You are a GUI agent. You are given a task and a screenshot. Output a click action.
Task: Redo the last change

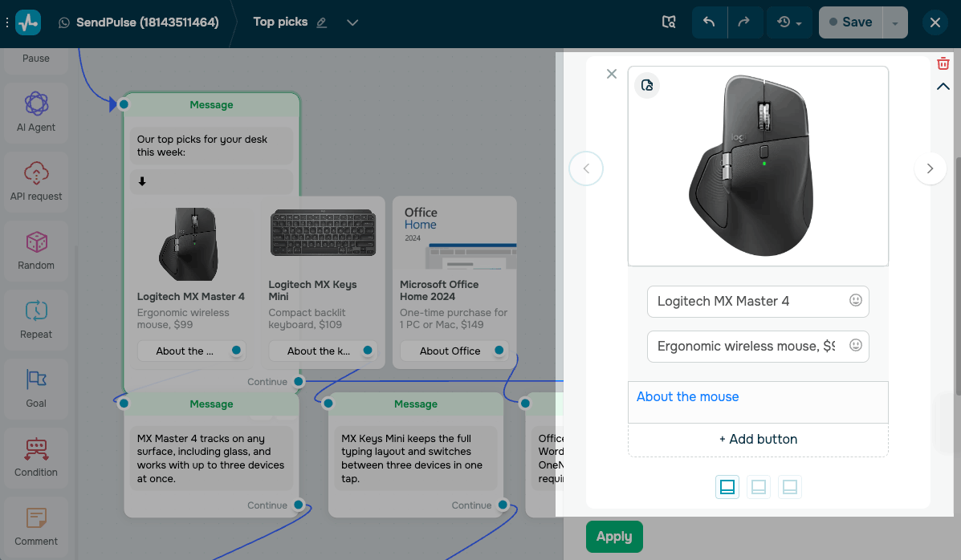tap(744, 22)
